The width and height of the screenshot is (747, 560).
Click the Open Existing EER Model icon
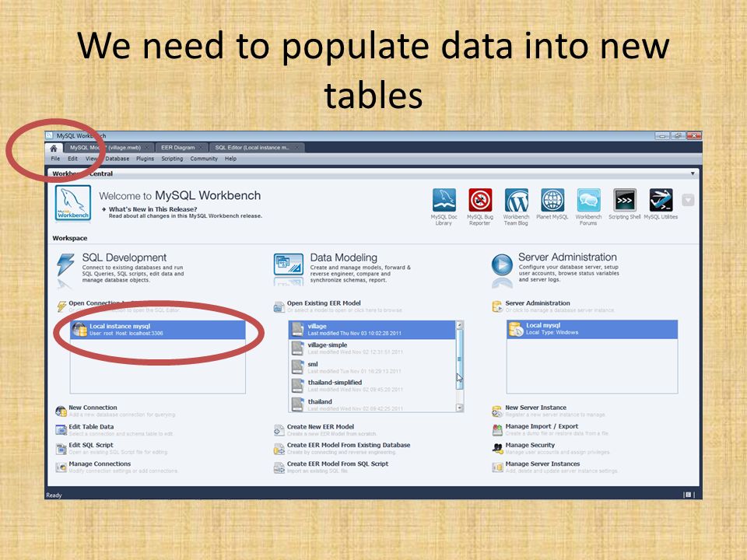[279, 307]
